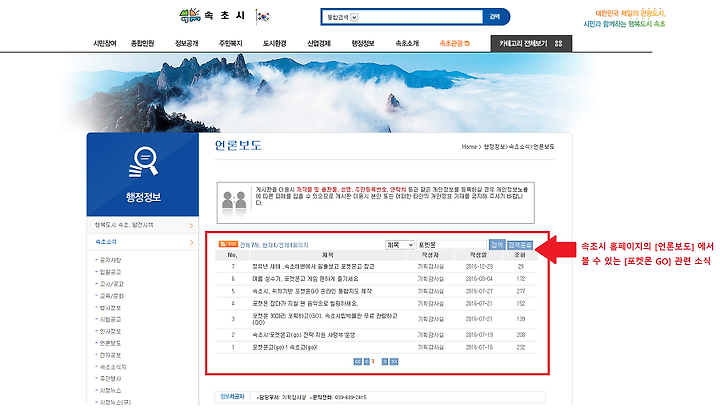720x408 pixels.
Task: Open the 시민참여 top menu
Action: pyautogui.click(x=105, y=44)
